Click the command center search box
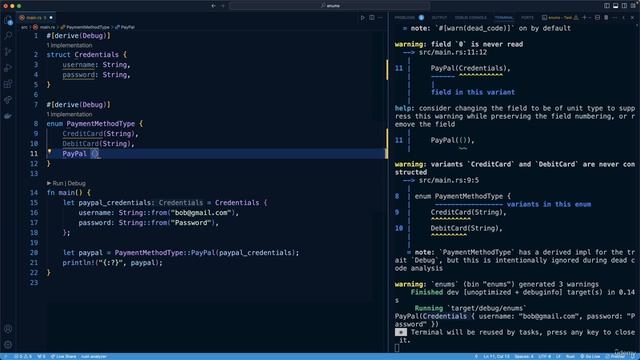640x360 pixels. pyautogui.click(x=329, y=6)
